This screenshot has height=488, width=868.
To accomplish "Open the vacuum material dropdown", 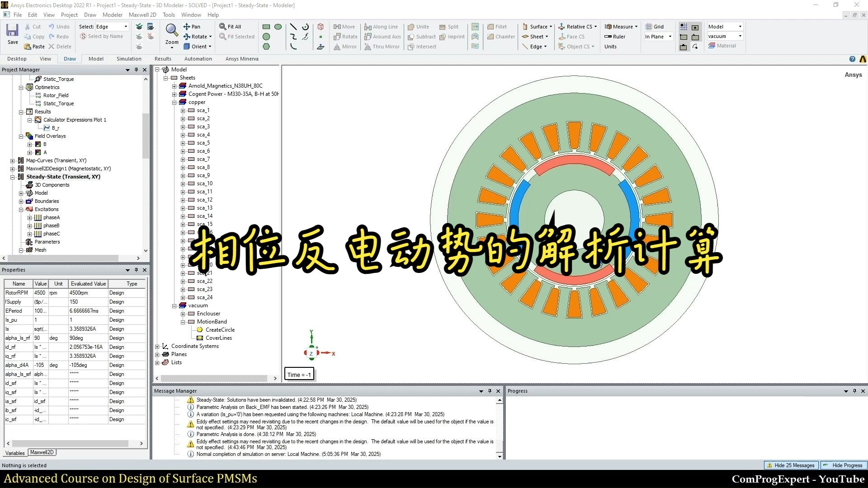I will pos(740,36).
